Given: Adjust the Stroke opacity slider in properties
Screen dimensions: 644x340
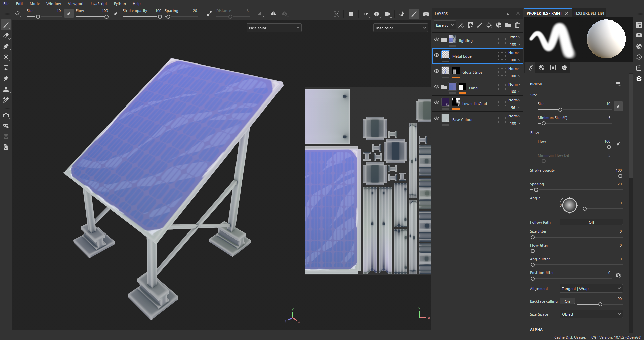Looking at the screenshot, I should click(620, 176).
